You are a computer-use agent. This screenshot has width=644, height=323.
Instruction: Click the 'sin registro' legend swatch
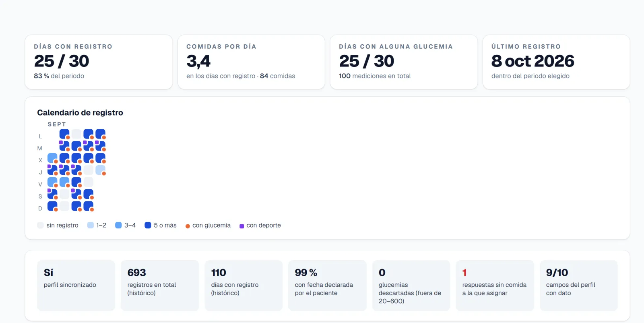coord(40,225)
